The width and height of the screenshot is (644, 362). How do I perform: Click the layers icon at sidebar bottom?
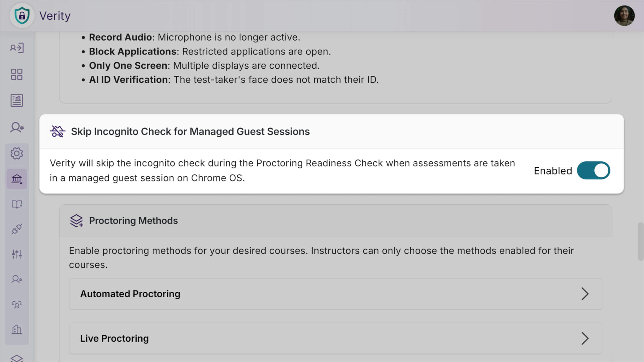pyautogui.click(x=17, y=358)
